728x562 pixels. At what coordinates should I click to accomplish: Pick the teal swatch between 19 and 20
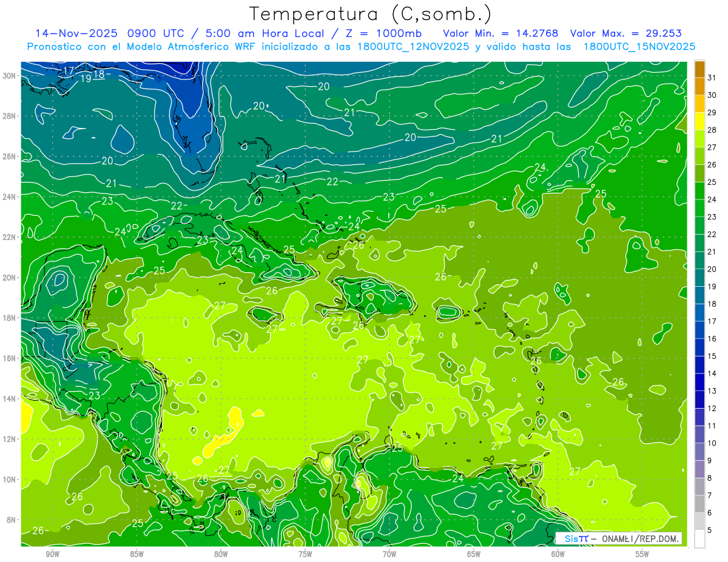699,278
